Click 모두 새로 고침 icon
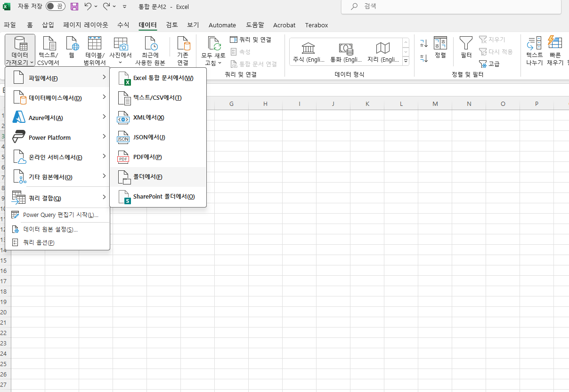 213,50
